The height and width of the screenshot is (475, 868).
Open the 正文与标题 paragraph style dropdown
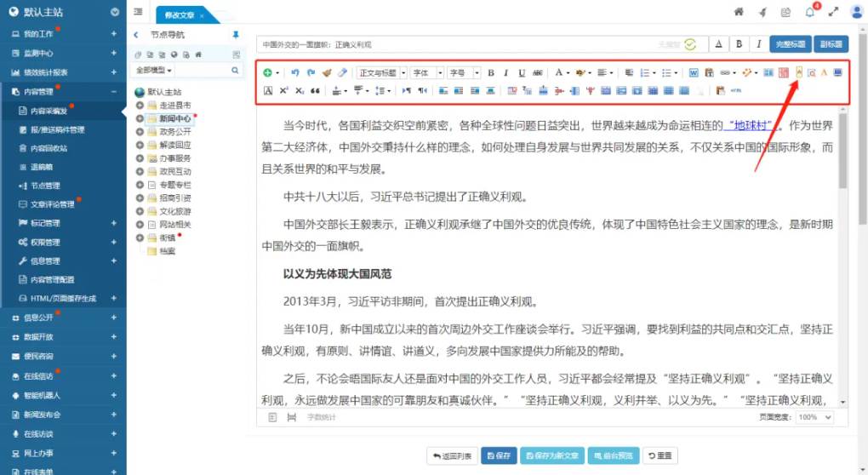coord(380,73)
